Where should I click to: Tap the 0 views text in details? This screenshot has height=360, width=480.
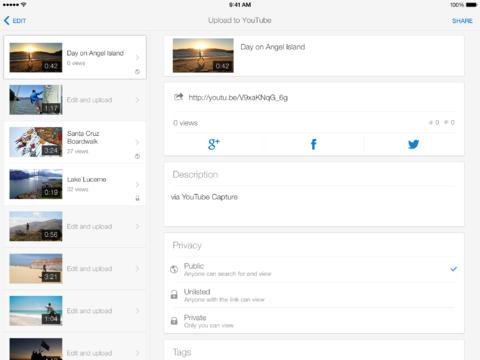coord(185,123)
